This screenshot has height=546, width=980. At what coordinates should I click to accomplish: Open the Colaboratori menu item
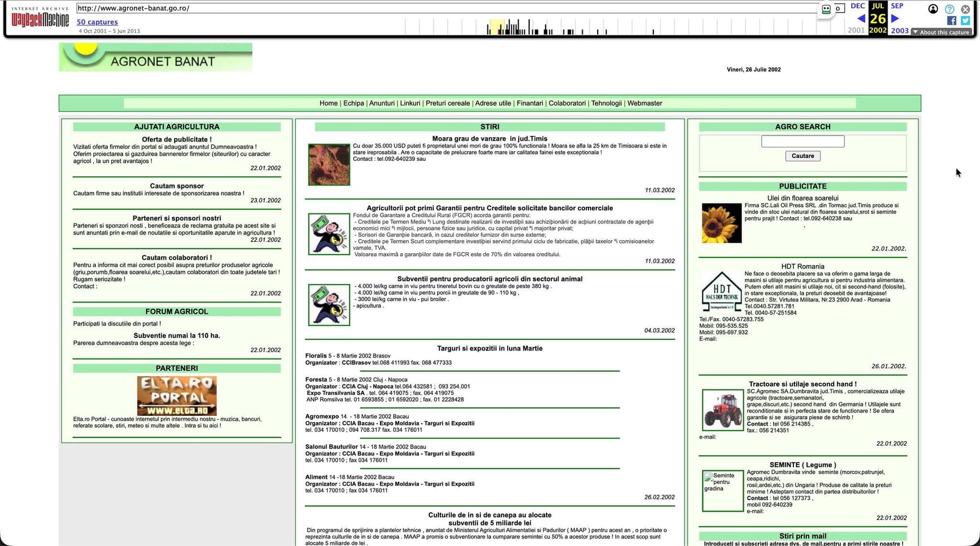pos(567,103)
